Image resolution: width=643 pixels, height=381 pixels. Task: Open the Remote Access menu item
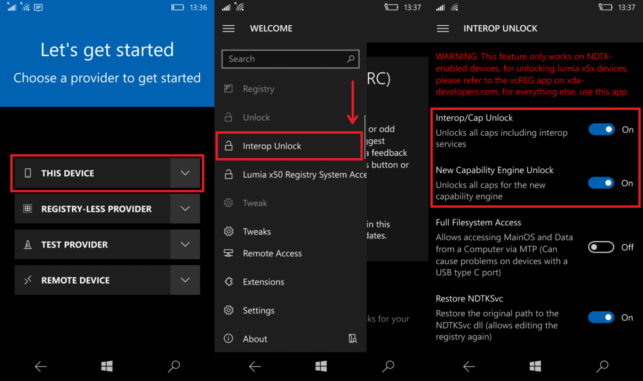point(290,253)
